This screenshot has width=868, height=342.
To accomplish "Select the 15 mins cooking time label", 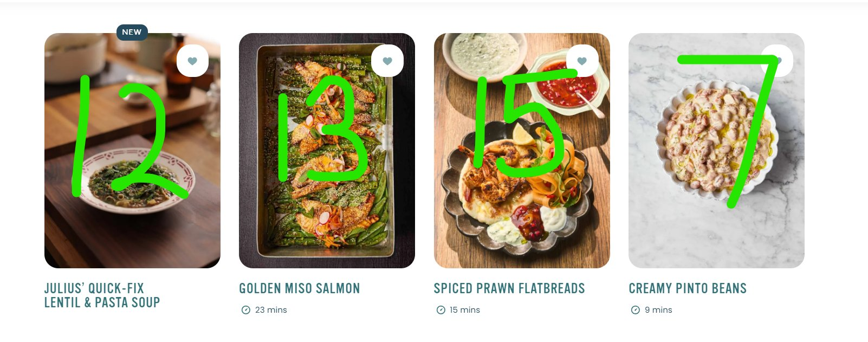I will tap(465, 310).
